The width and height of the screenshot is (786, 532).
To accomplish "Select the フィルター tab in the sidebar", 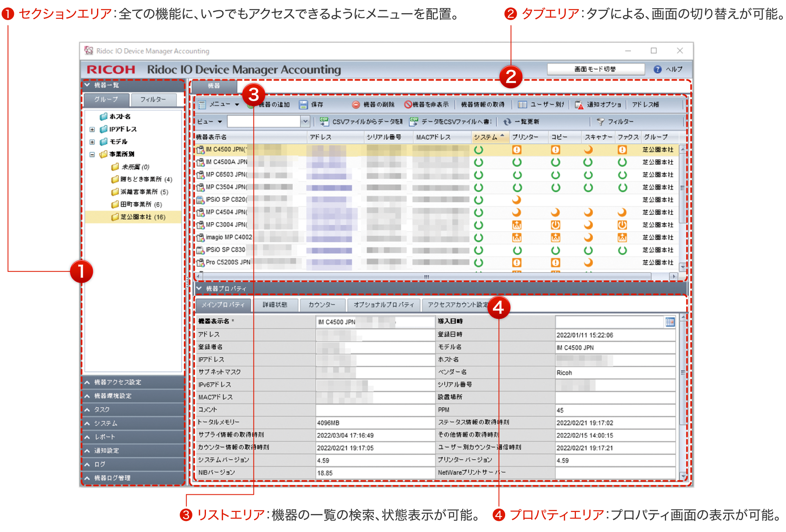I will pos(153,99).
